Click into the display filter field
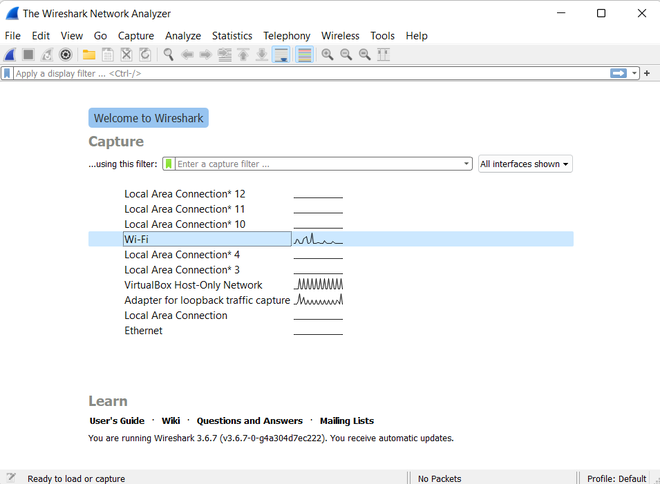This screenshot has height=484, width=660. 311,74
